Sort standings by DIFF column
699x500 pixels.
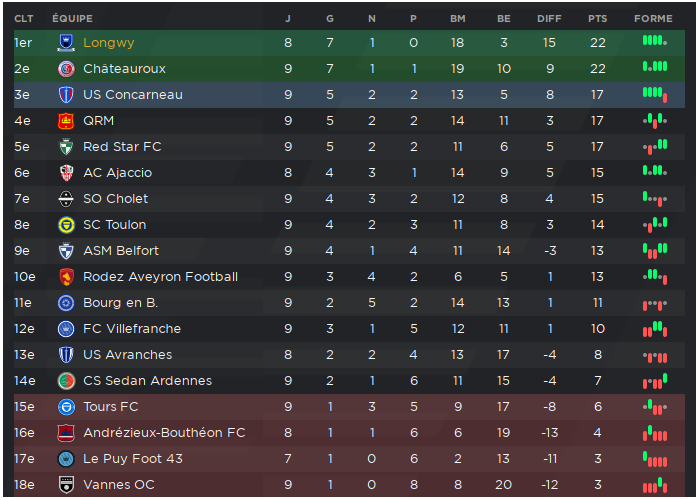click(x=549, y=19)
